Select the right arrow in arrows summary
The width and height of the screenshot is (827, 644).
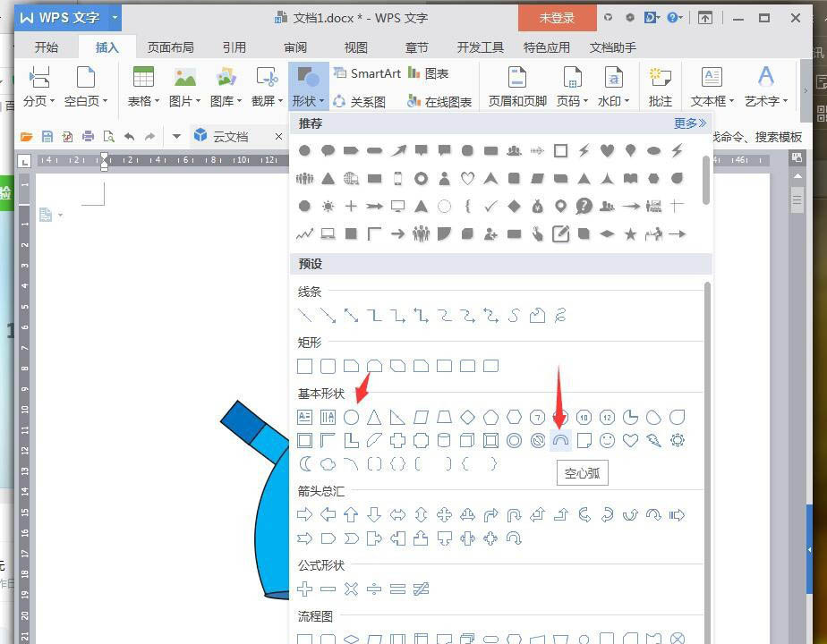click(x=305, y=514)
